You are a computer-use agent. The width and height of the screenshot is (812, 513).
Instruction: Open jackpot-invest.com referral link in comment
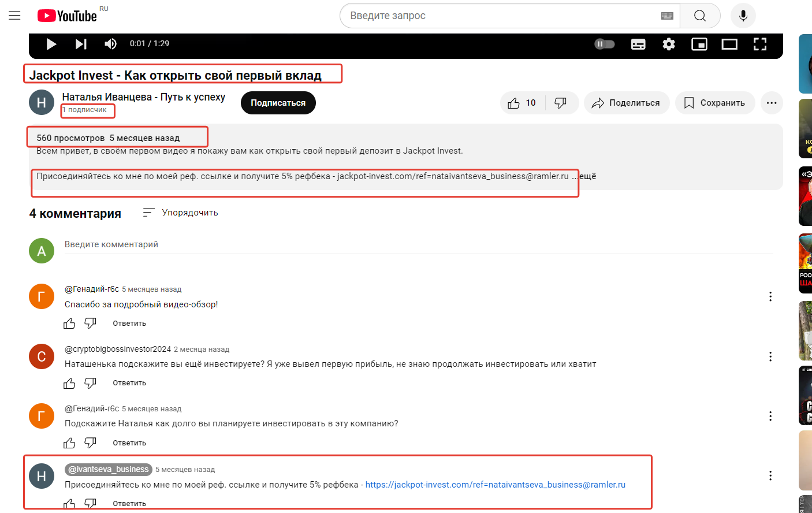[x=496, y=485]
